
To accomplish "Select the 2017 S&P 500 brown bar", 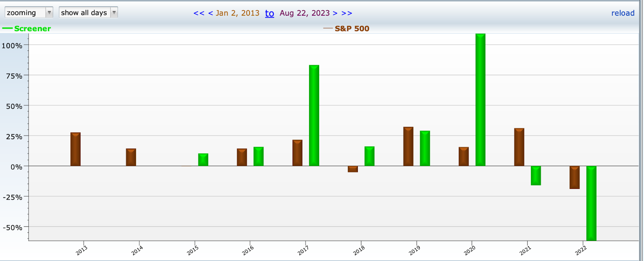I will [297, 153].
